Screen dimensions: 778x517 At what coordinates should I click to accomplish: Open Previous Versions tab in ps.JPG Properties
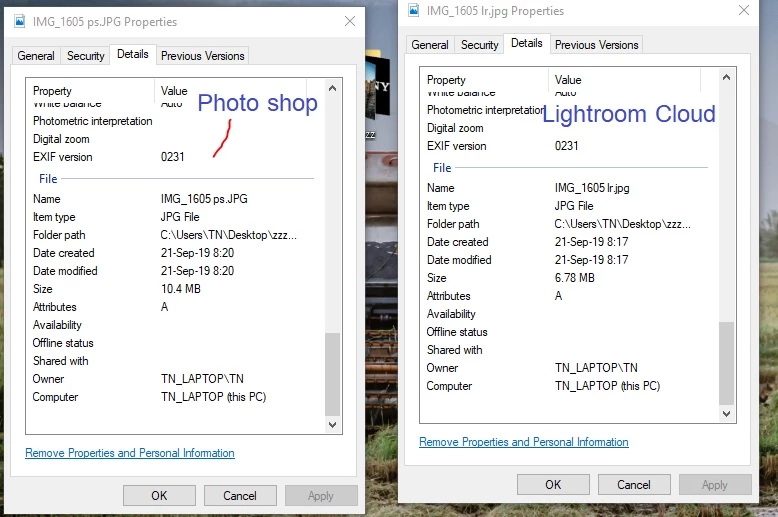click(x=202, y=56)
